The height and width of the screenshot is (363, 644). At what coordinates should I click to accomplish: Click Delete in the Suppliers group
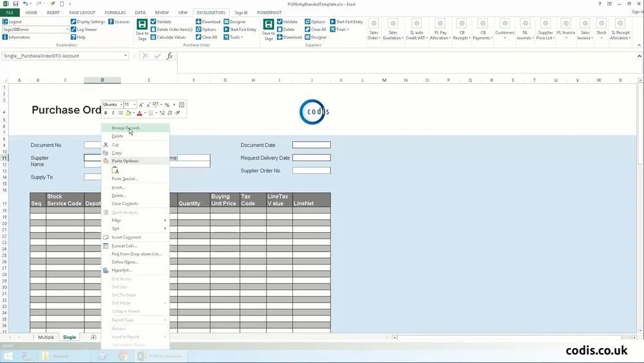click(x=286, y=30)
